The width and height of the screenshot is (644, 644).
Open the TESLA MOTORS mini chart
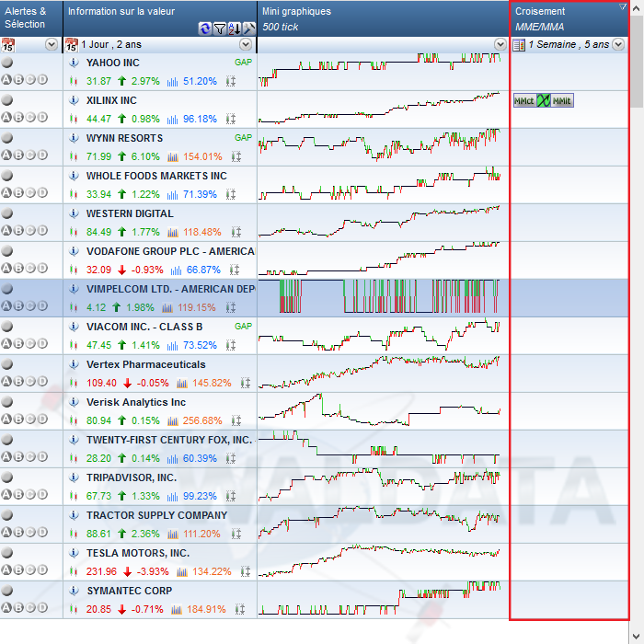(379, 561)
